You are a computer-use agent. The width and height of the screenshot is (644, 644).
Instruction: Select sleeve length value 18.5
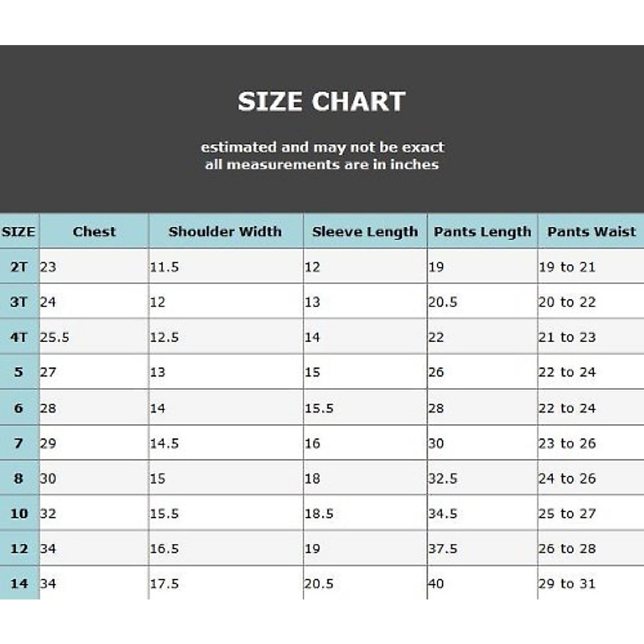pos(319,514)
